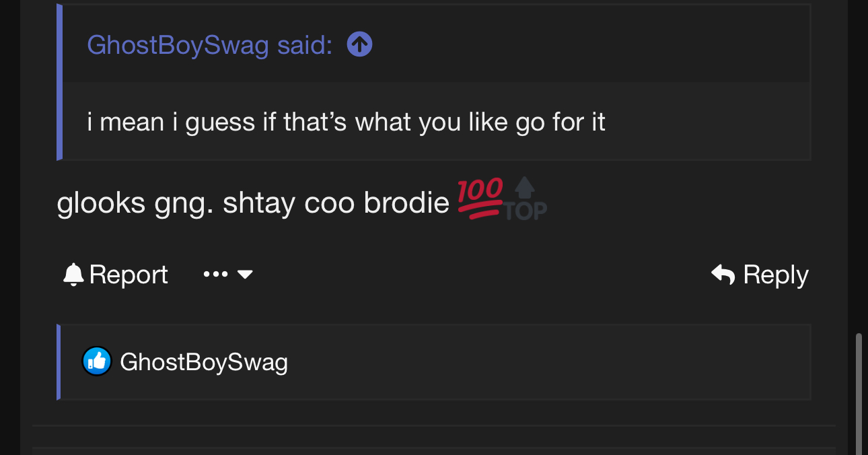Click the purple left border of the quote
This screenshot has width=868, height=455.
(x=60, y=82)
